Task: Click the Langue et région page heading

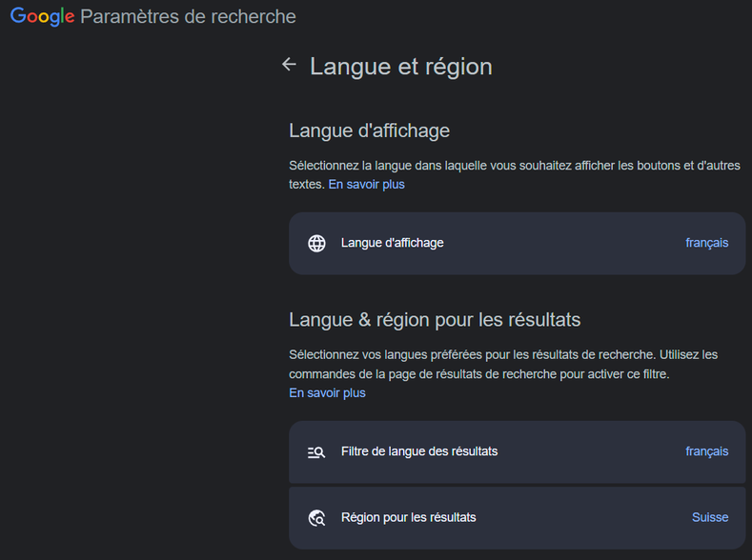Action: click(400, 67)
